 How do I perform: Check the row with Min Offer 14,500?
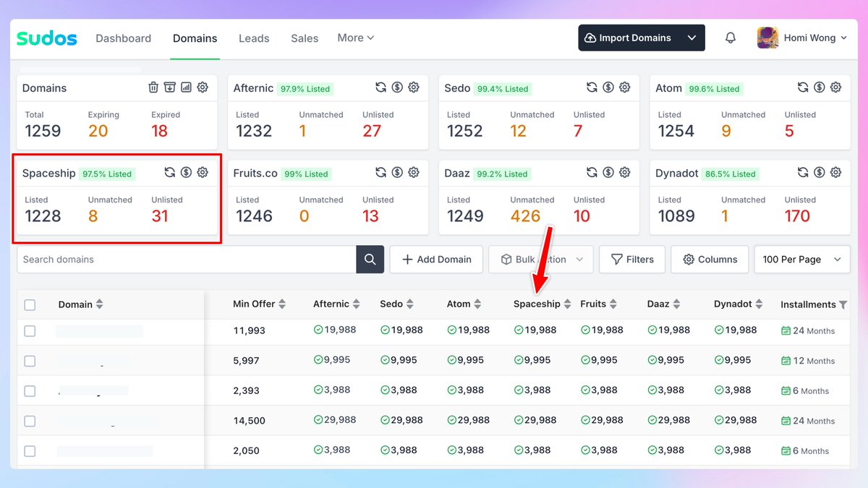pyautogui.click(x=30, y=421)
